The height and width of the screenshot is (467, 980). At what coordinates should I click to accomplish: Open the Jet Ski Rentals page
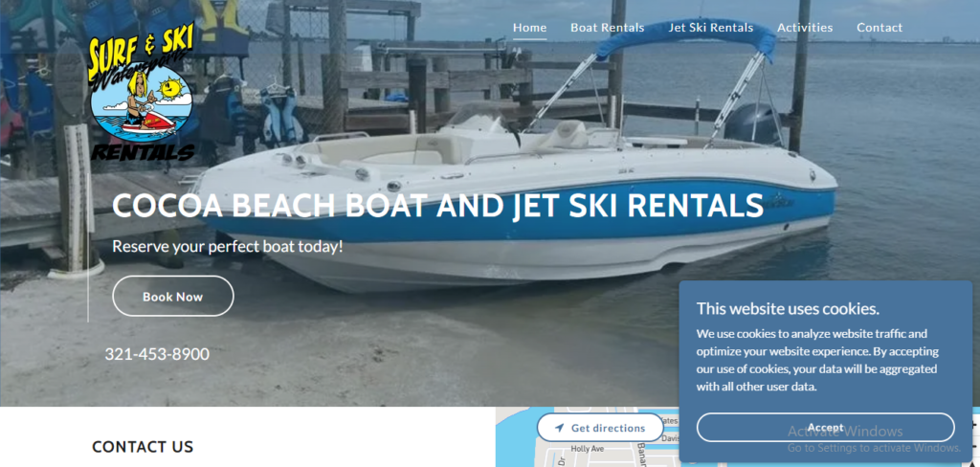pyautogui.click(x=711, y=28)
